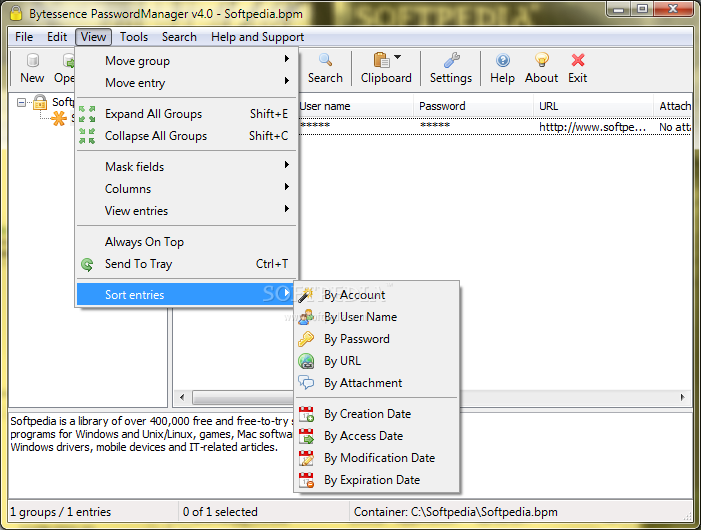701x530 pixels.
Task: Click the Softpedia description text pane
Action: click(x=151, y=455)
